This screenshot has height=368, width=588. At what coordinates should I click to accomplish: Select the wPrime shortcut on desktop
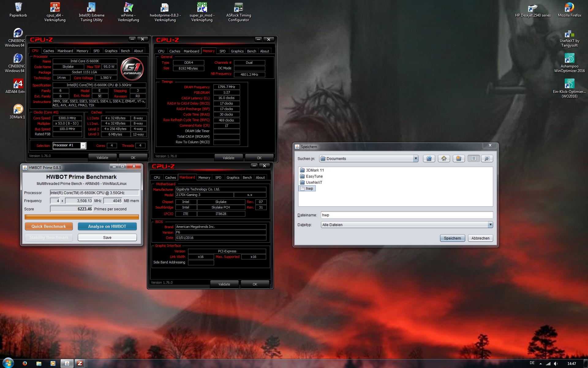(x=128, y=12)
